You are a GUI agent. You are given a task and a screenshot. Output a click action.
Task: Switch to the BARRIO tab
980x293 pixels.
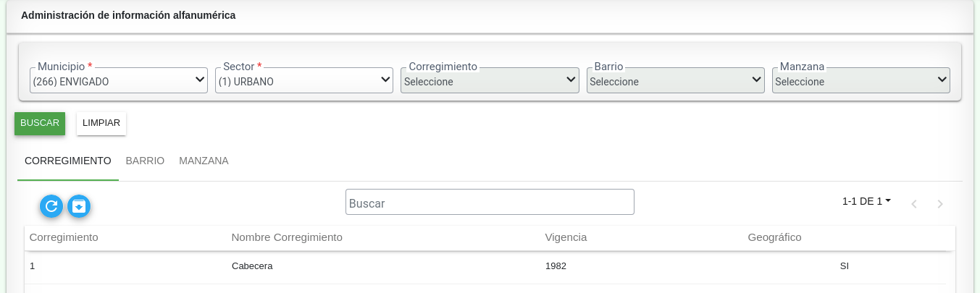click(x=145, y=161)
